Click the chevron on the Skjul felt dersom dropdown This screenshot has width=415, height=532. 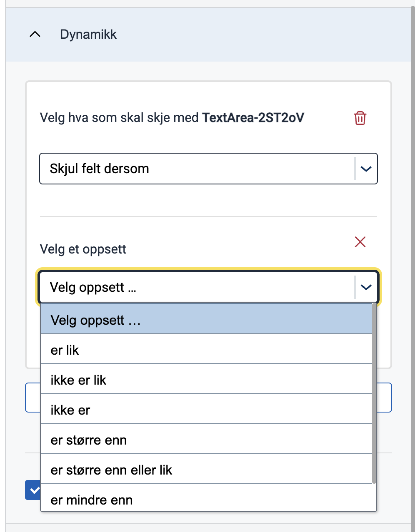(366, 169)
